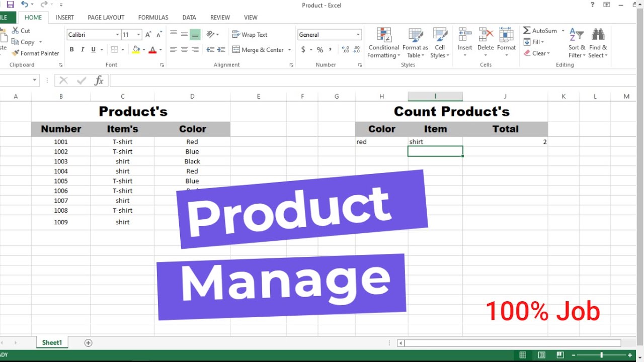
Task: Switch to Page Layout view in status bar
Action: (541, 355)
